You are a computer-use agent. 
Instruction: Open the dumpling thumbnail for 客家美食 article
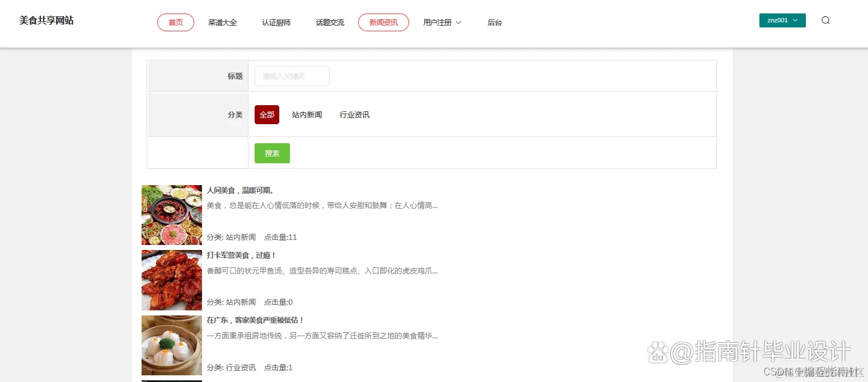pyautogui.click(x=172, y=345)
